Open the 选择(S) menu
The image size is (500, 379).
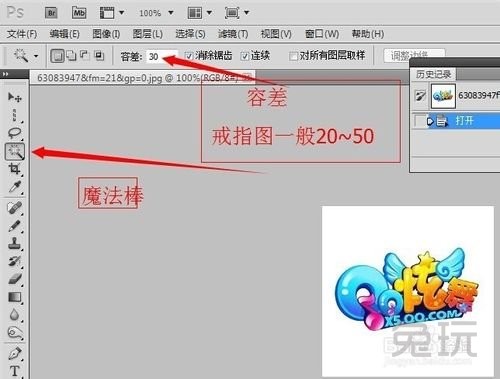(190, 34)
